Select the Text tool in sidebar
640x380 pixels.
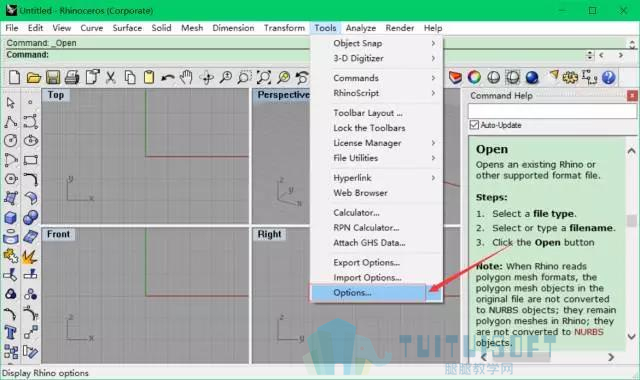pyautogui.click(x=11, y=333)
